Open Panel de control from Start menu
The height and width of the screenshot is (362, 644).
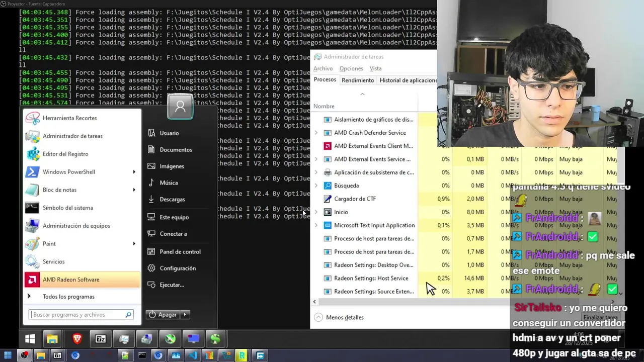(x=180, y=252)
